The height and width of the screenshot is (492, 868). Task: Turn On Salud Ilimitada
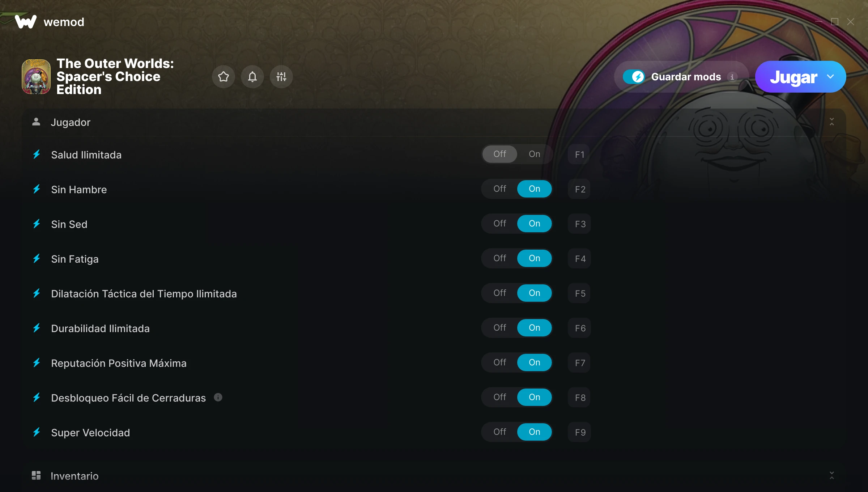tap(535, 154)
